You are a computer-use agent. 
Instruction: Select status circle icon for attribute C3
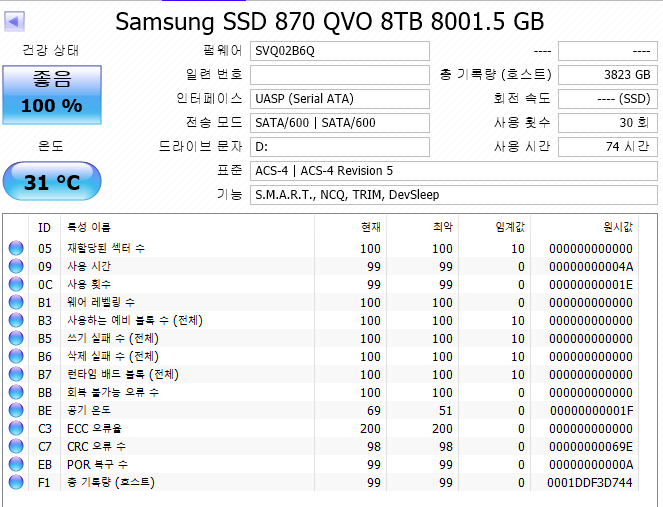click(x=16, y=428)
